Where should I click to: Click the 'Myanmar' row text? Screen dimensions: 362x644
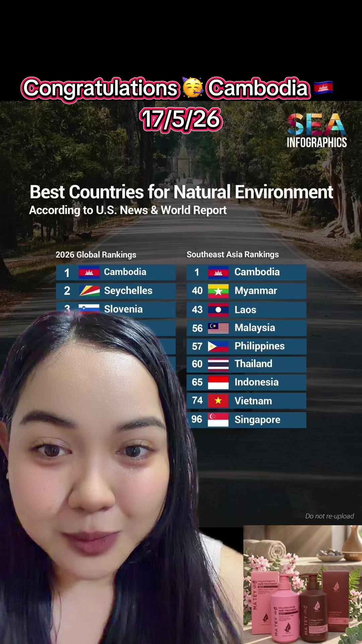coord(256,291)
